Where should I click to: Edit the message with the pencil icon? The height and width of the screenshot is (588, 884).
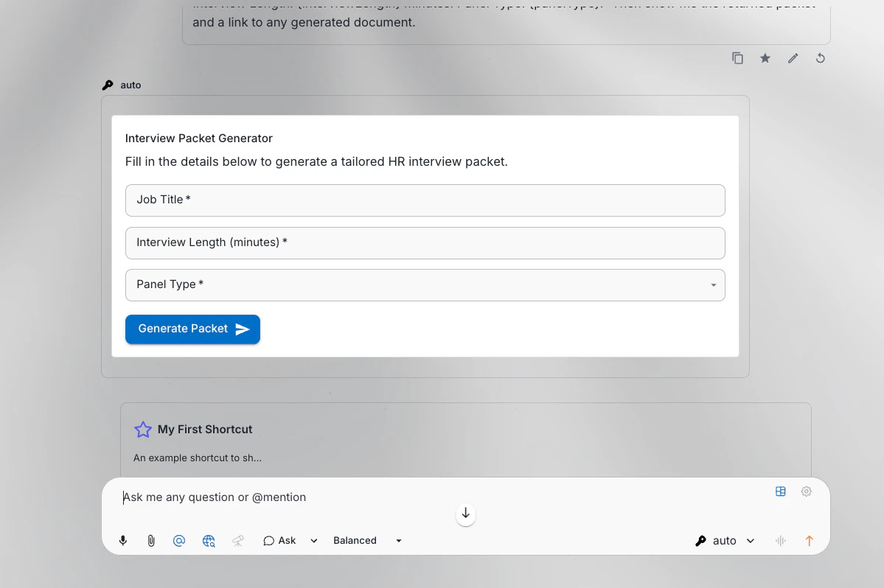tap(793, 58)
